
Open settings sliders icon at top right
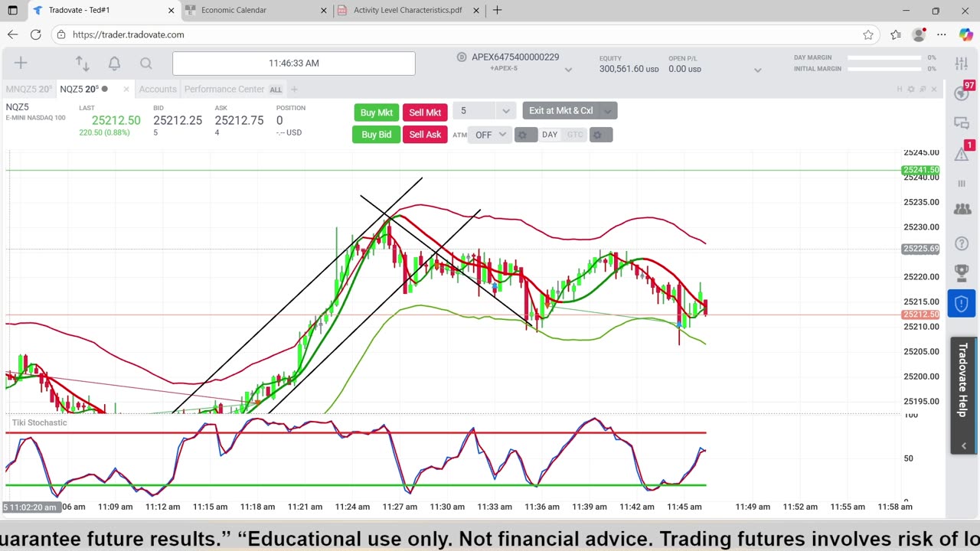click(x=962, y=64)
